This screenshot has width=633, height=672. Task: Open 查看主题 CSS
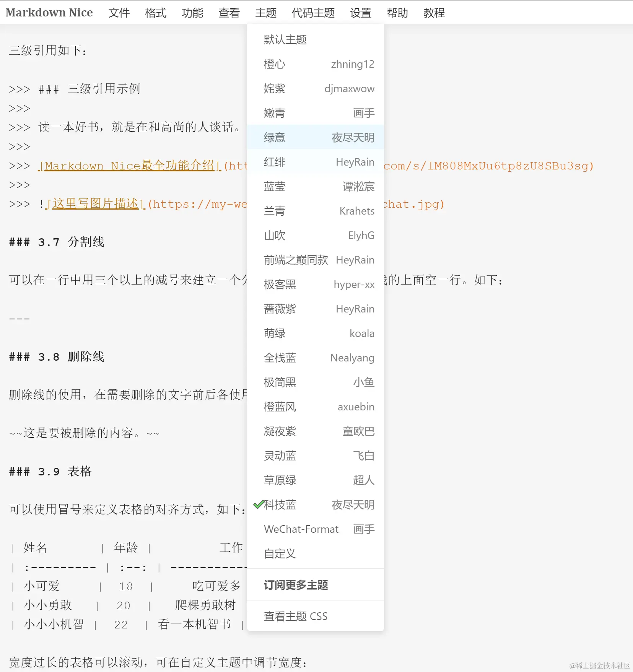tap(316, 616)
